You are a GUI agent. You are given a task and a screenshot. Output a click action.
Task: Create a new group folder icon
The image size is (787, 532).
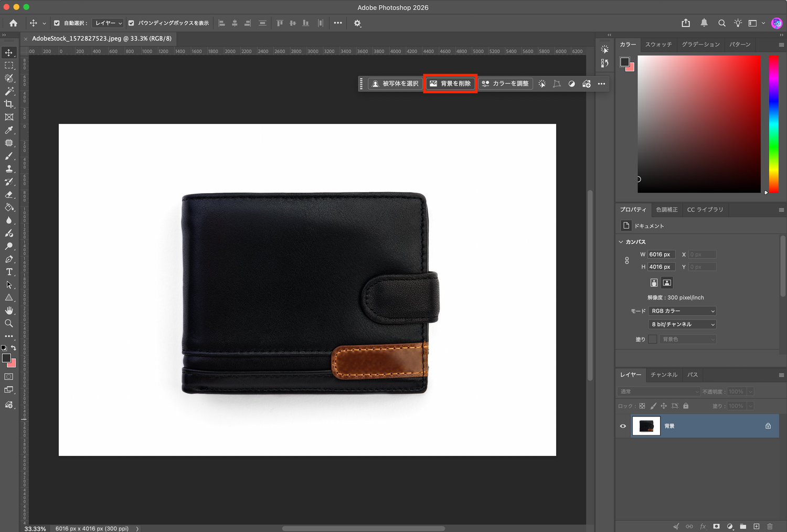point(743,526)
